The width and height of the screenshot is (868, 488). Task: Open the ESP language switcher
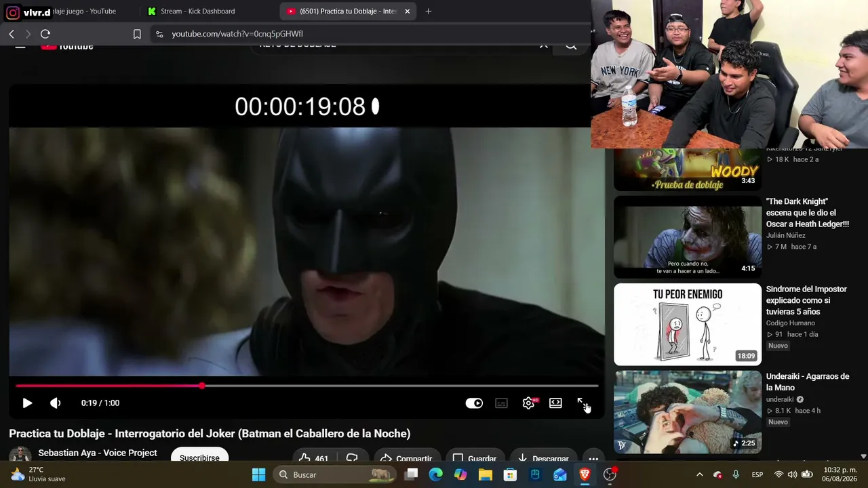point(757,474)
